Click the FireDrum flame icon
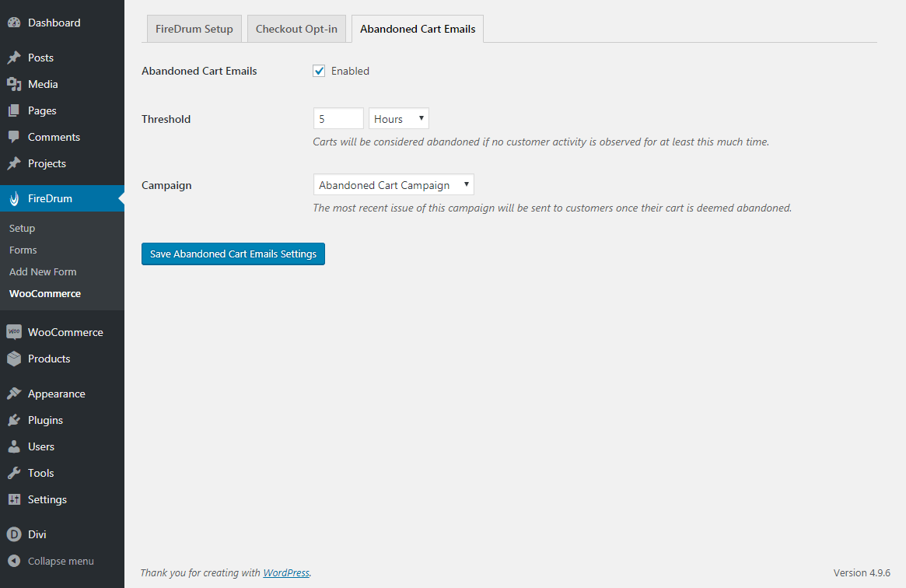The width and height of the screenshot is (906, 588). pyautogui.click(x=13, y=198)
